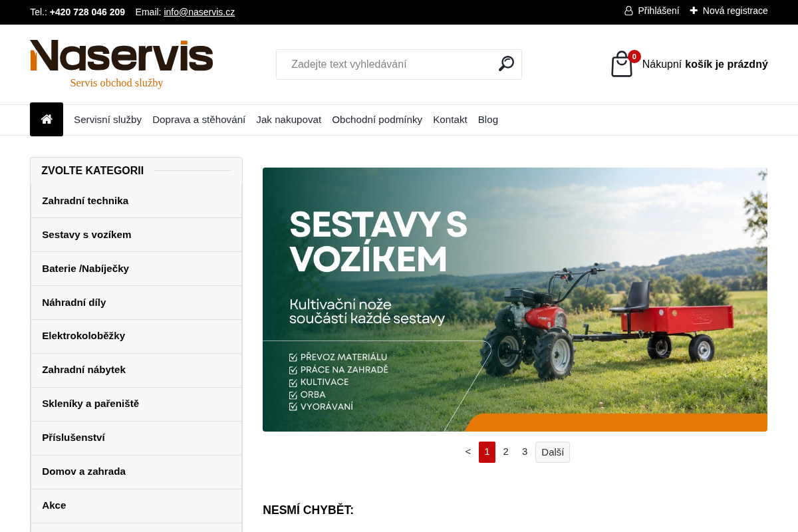Select Skleníky a pařeniště category
798x532 pixels.
[x=136, y=404]
